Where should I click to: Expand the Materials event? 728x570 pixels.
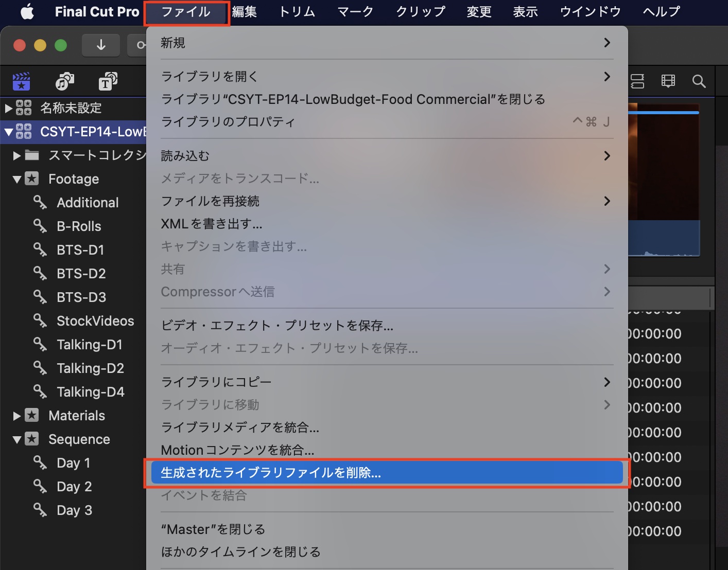point(17,416)
